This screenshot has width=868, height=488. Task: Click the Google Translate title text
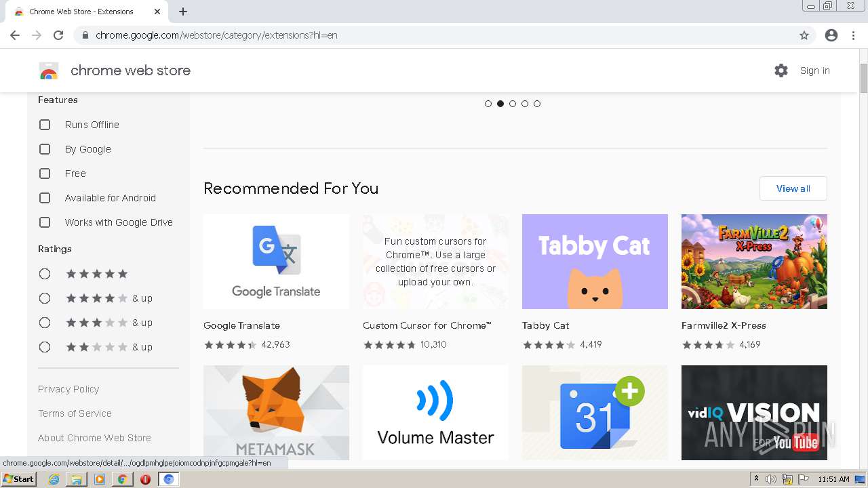click(241, 325)
